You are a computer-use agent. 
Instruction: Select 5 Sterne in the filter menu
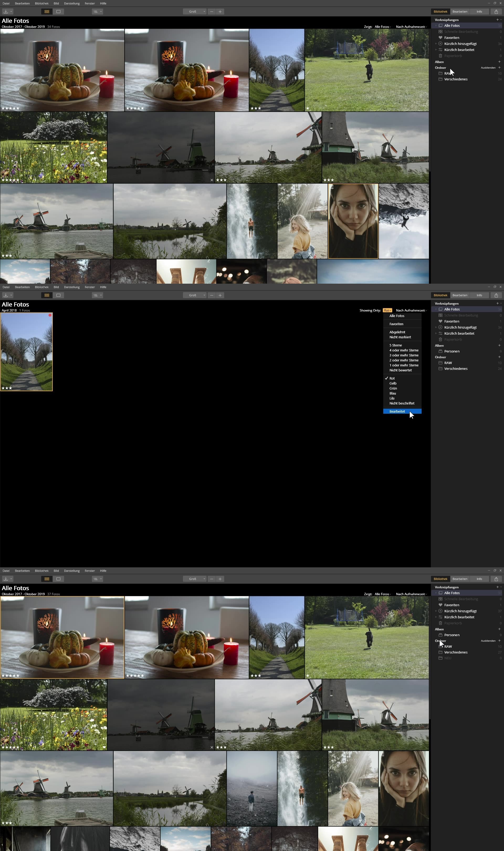(395, 345)
